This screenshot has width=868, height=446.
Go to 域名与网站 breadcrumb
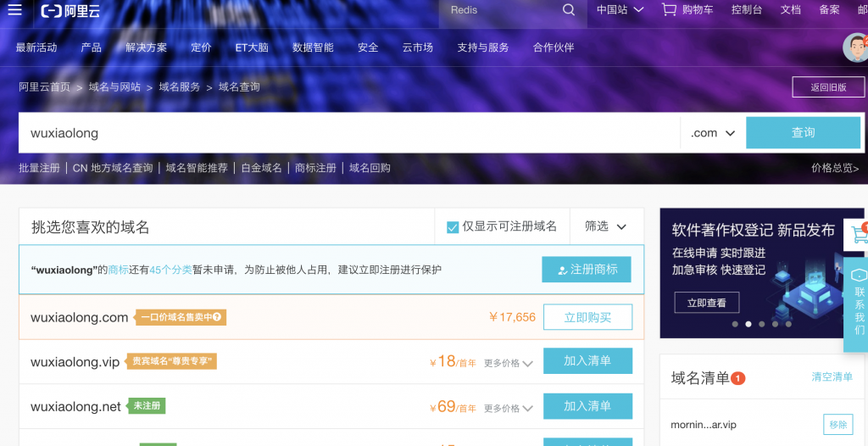point(114,87)
